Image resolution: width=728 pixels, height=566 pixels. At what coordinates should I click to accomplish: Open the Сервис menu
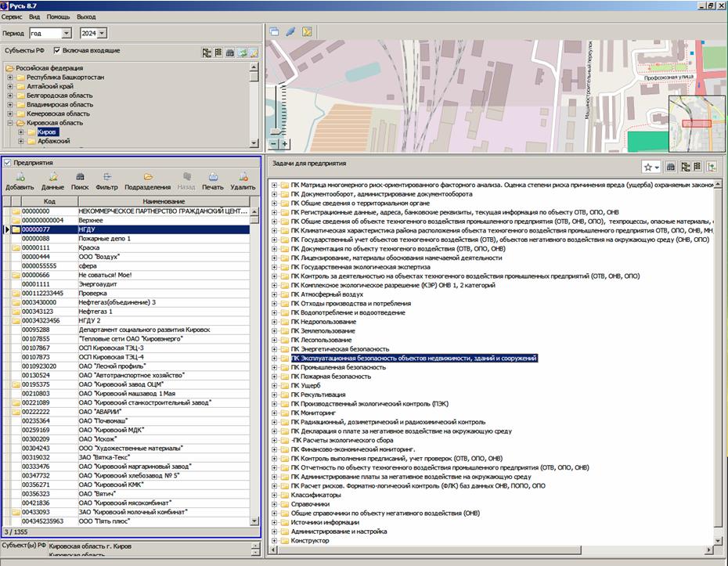point(12,16)
